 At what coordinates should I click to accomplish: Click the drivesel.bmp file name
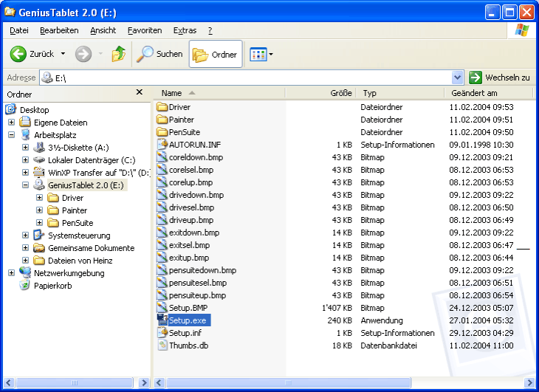coord(191,207)
